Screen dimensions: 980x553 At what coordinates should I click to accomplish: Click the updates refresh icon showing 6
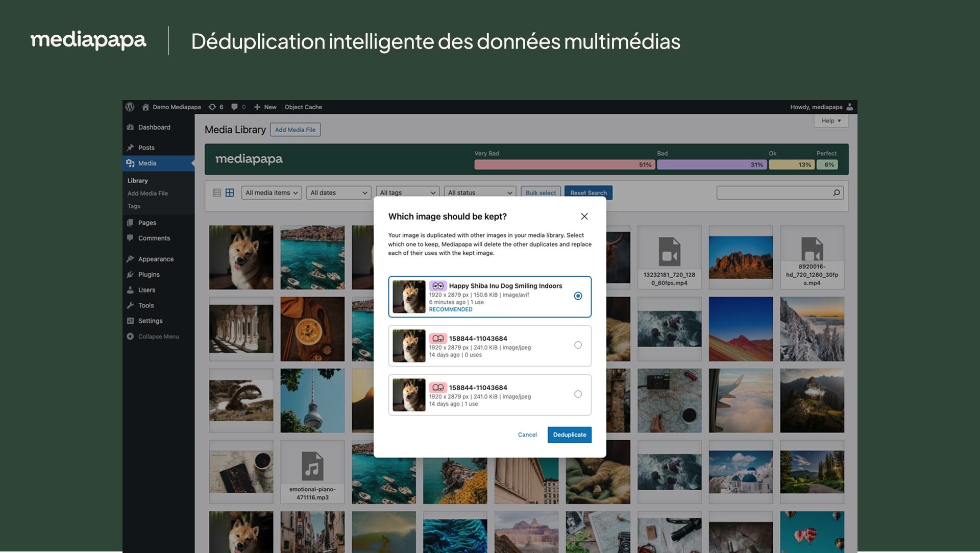[x=212, y=107]
